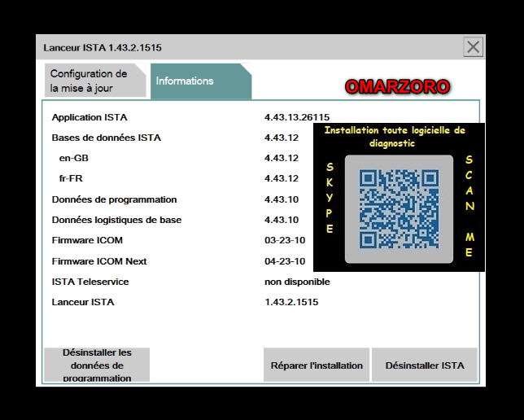Click the Données logistiques de base label
Screen dimensions: 524x420
point(116,220)
